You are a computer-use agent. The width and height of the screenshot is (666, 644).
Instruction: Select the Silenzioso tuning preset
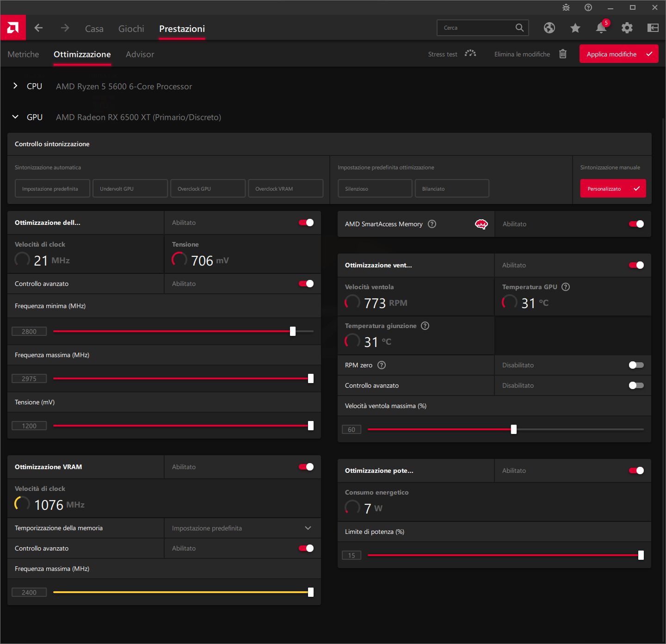(x=375, y=188)
